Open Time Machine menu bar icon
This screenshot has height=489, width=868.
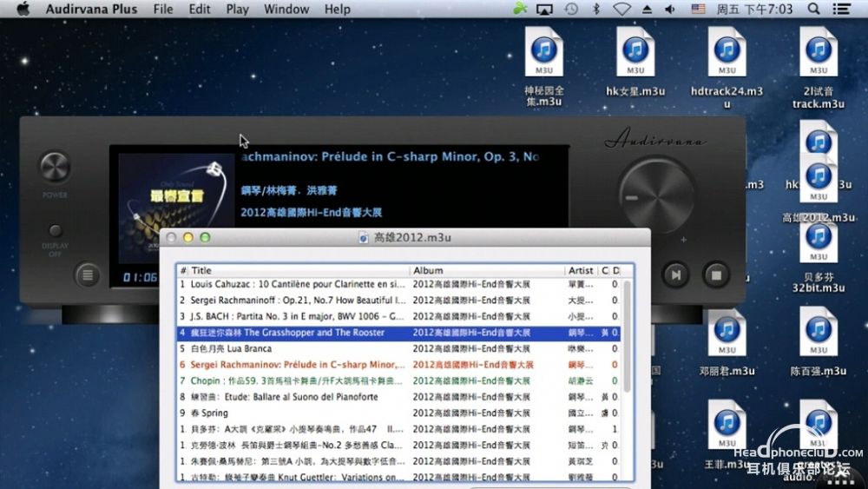point(571,9)
